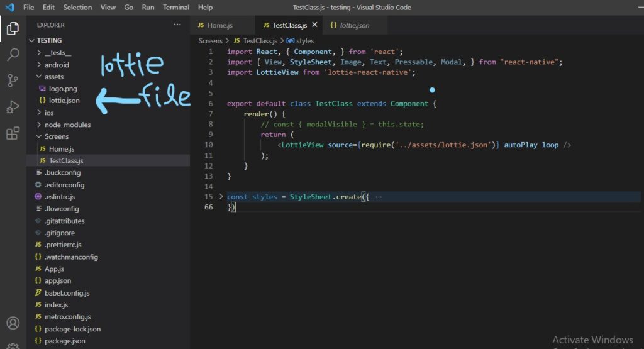Open Explorer more actions ellipsis
This screenshot has width=644, height=349.
point(177,25)
